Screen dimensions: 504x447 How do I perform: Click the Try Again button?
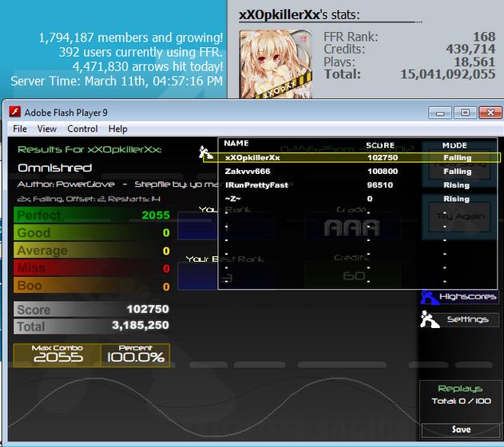pyautogui.click(x=460, y=216)
